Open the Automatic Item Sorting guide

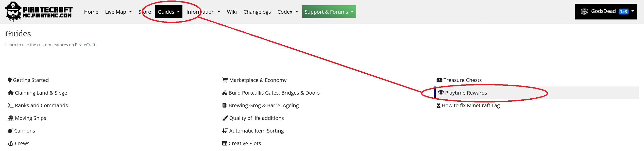(x=256, y=131)
